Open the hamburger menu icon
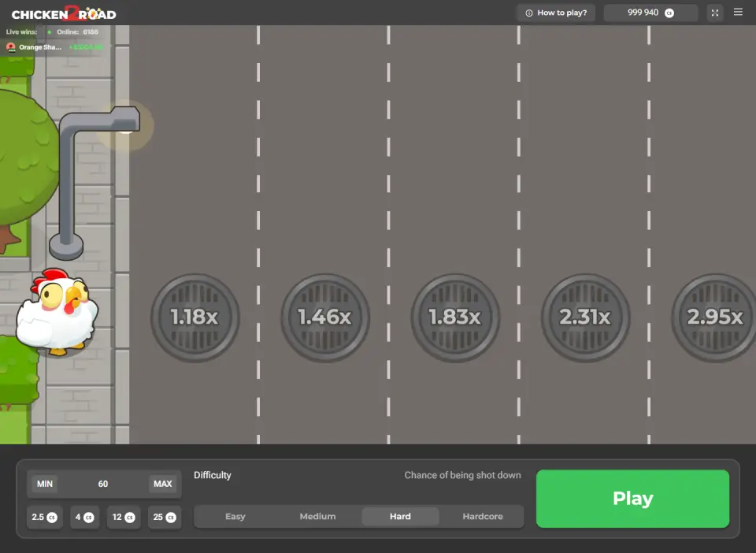756x553 pixels. [738, 12]
